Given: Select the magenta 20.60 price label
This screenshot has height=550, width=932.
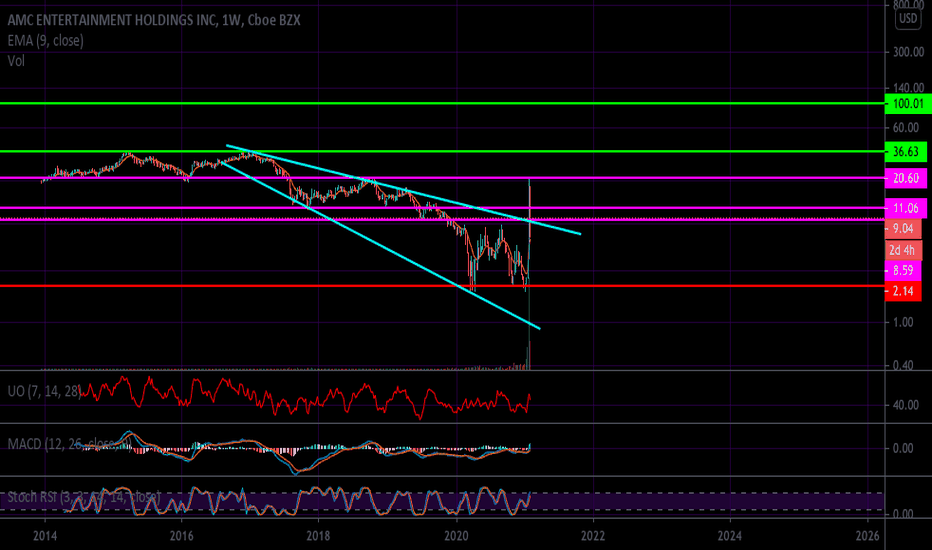Looking at the screenshot, I should pos(905,178).
